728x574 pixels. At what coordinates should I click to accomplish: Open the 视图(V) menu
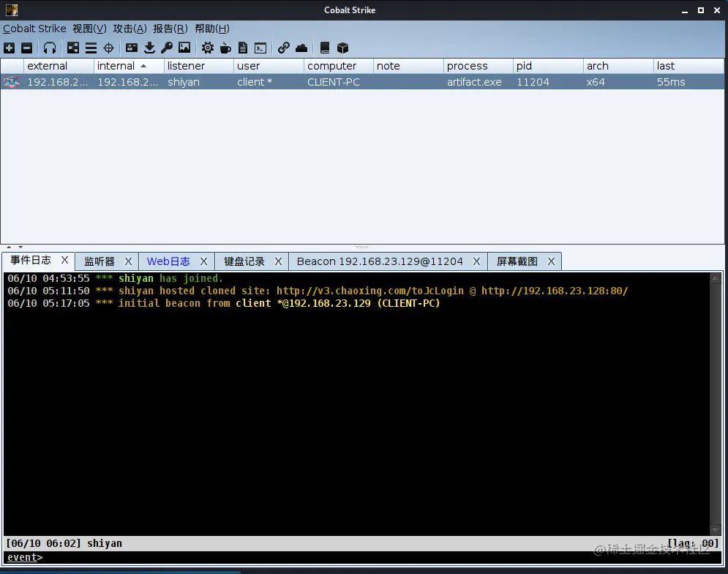(x=89, y=29)
